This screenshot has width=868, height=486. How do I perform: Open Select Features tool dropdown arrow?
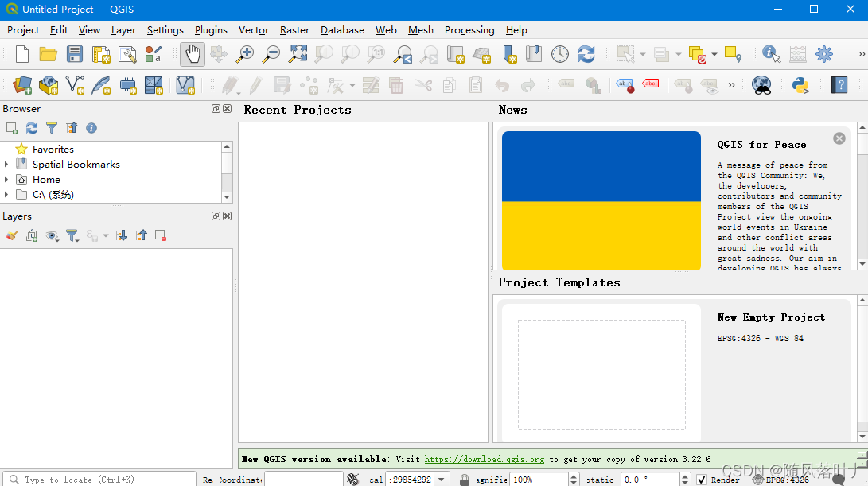643,54
